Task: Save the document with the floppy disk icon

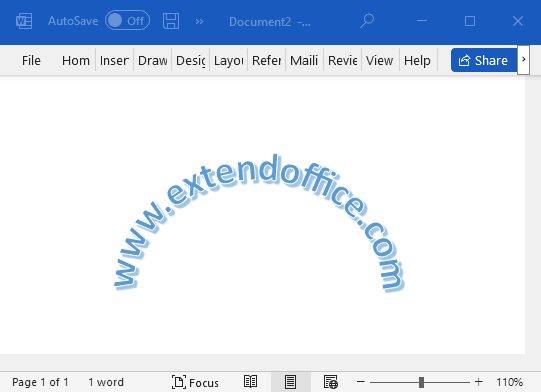Action: pos(171,21)
